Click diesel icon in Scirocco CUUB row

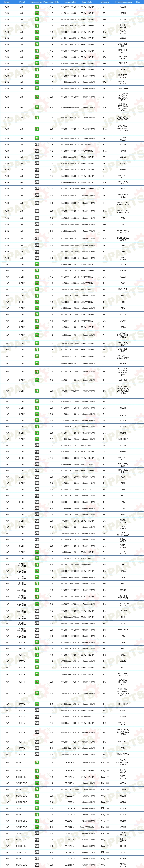pyautogui.click(x=37, y=859)
